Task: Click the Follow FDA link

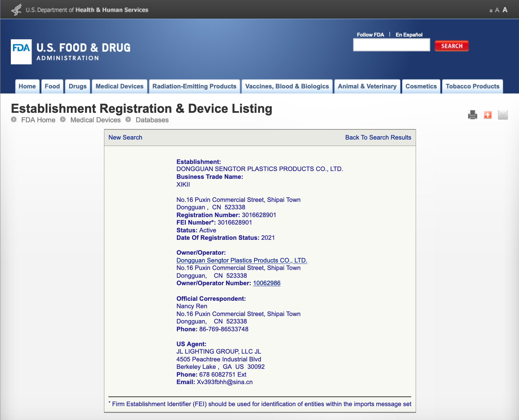Action: pyautogui.click(x=370, y=35)
